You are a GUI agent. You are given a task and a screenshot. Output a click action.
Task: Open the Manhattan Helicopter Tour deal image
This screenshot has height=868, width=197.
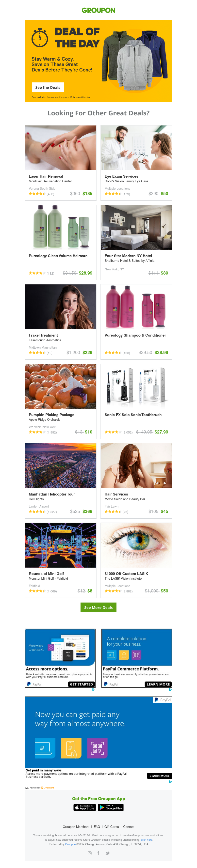(x=60, y=465)
